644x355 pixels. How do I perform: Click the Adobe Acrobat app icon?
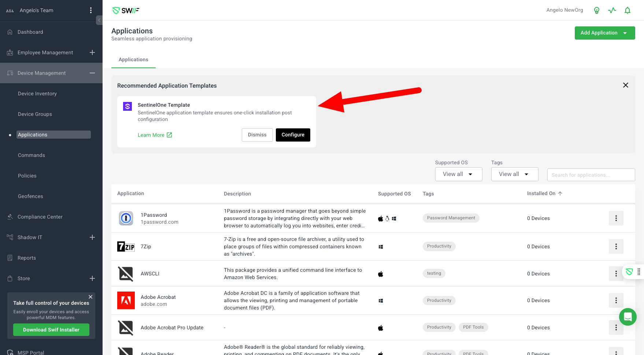[126, 300]
